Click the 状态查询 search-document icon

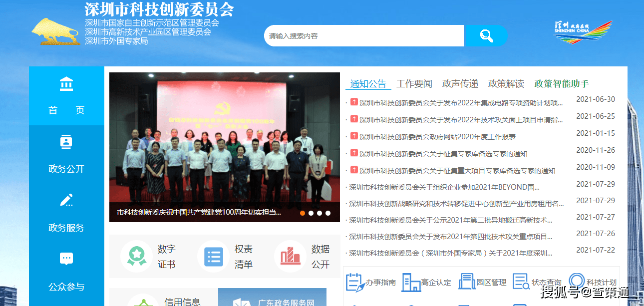coord(521,282)
